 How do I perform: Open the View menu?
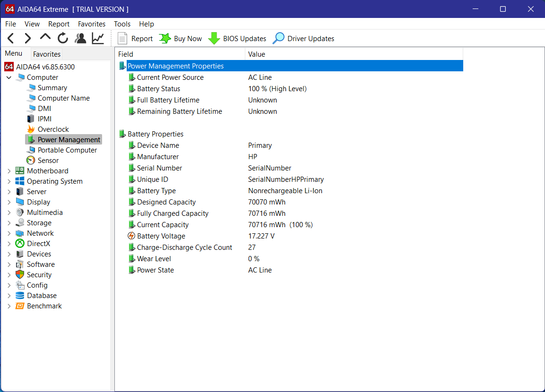[32, 24]
